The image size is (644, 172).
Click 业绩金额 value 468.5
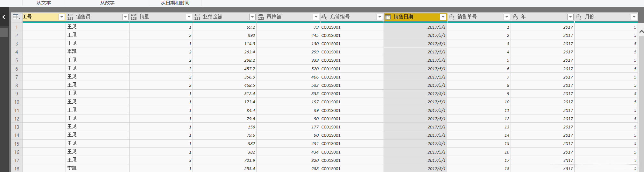tap(225, 85)
